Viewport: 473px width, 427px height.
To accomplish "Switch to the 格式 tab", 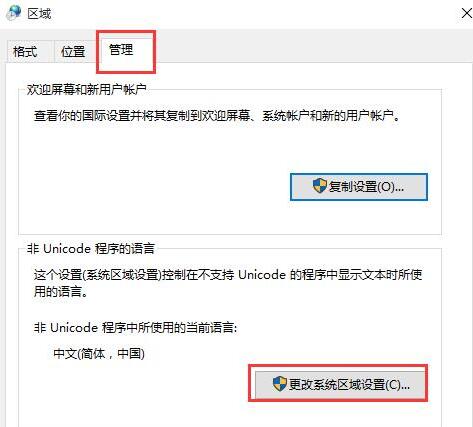I will tap(25, 52).
